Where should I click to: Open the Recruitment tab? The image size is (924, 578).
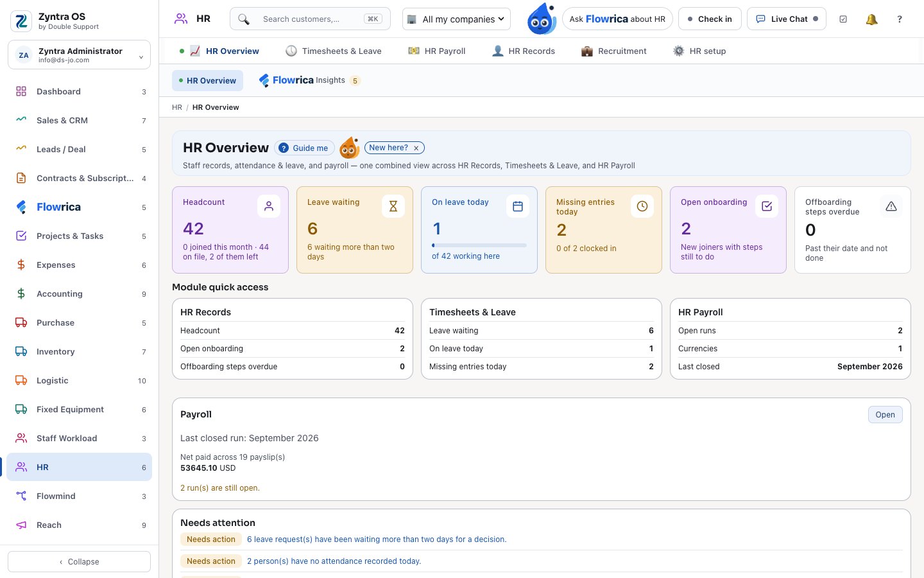tap(614, 51)
